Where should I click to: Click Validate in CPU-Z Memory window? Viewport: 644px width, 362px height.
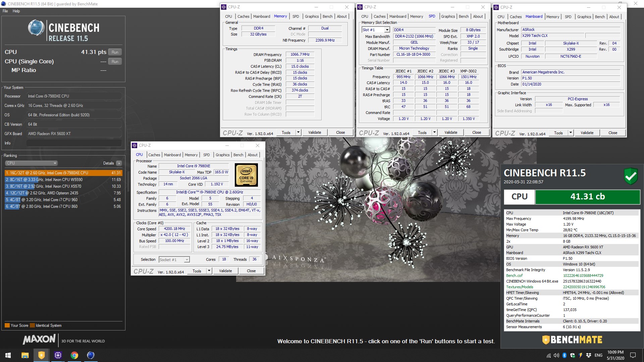coord(315,133)
